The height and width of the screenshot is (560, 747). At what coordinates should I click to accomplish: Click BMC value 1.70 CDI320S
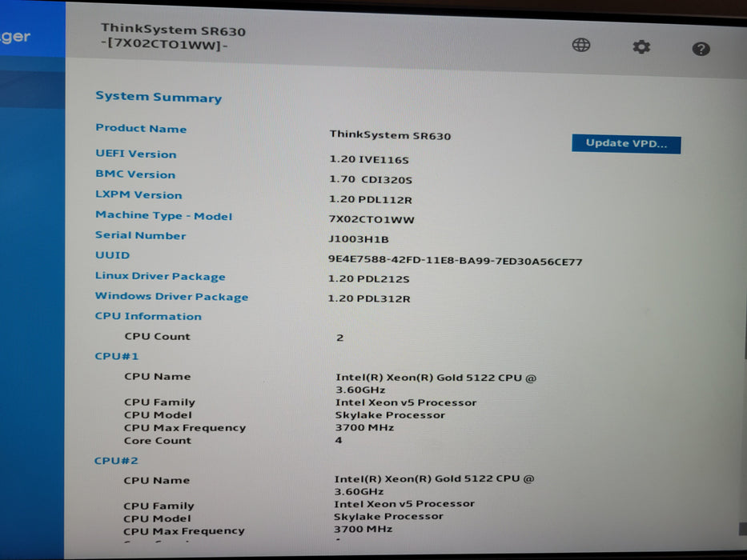pos(371,179)
